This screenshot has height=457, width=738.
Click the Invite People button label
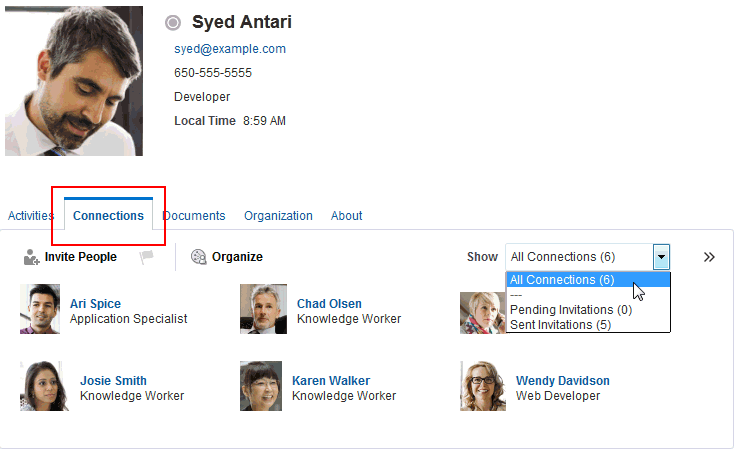(81, 257)
